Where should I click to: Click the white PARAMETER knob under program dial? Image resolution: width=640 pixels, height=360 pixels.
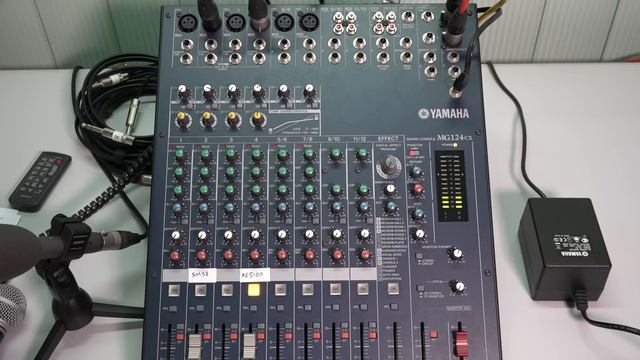point(390,189)
